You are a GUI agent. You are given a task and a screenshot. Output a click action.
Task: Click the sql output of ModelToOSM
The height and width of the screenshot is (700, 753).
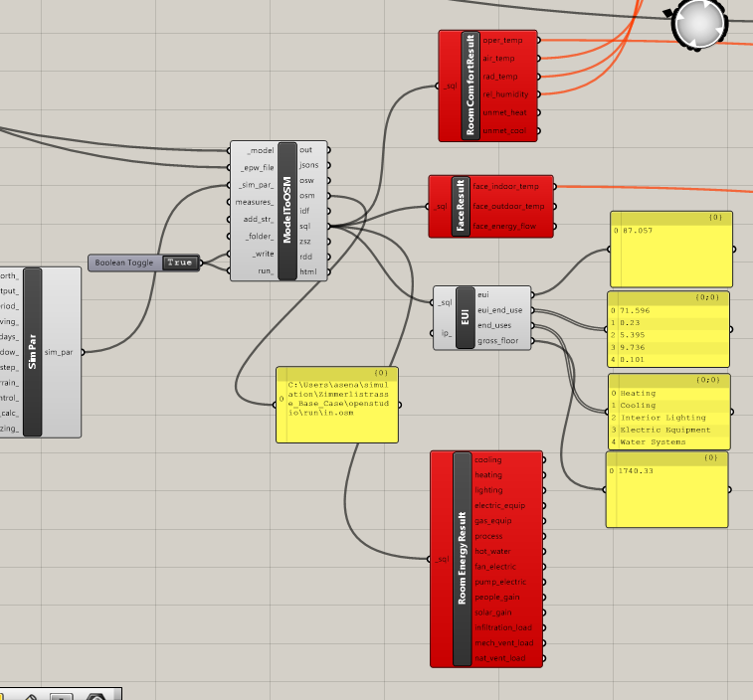pos(306,226)
